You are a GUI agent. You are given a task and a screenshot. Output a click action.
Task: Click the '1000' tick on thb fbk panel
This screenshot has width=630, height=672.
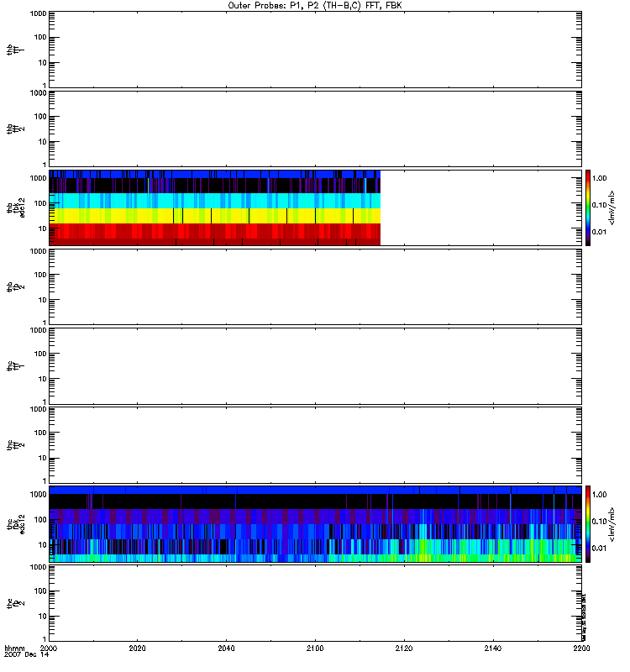pyautogui.click(x=38, y=178)
